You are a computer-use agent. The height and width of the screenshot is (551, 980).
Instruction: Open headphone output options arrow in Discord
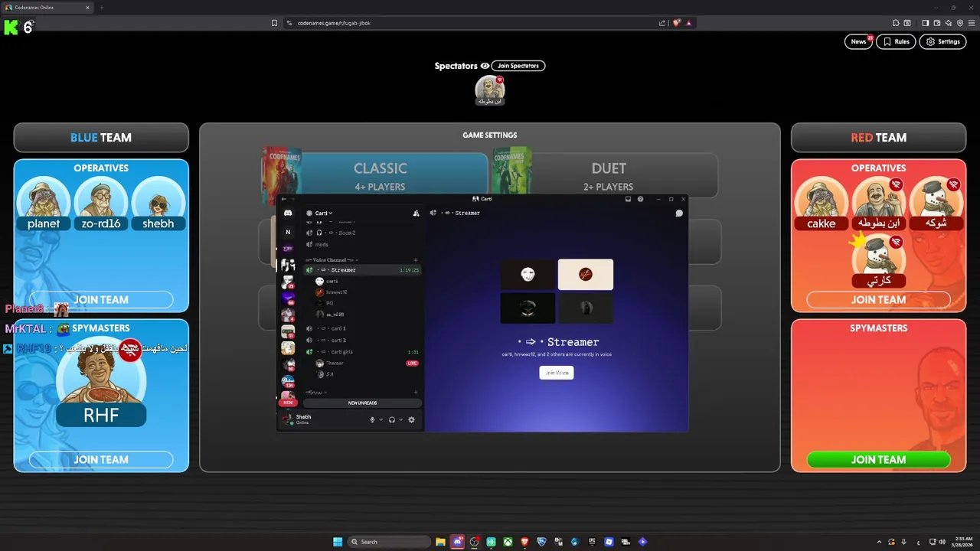400,419
